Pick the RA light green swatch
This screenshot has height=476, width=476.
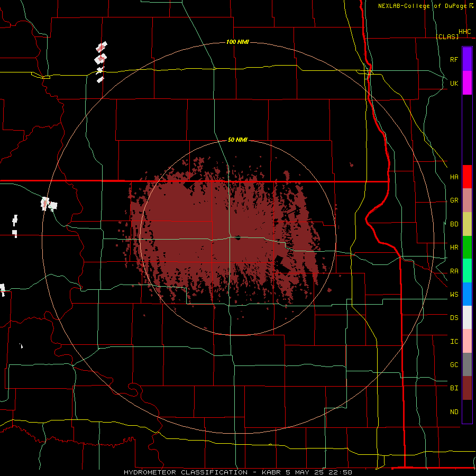coord(467,271)
